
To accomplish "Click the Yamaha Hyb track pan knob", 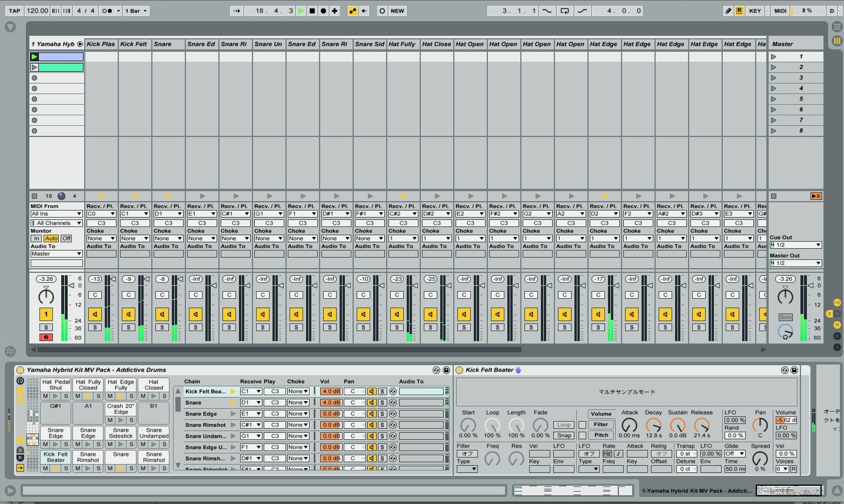I will click(46, 296).
